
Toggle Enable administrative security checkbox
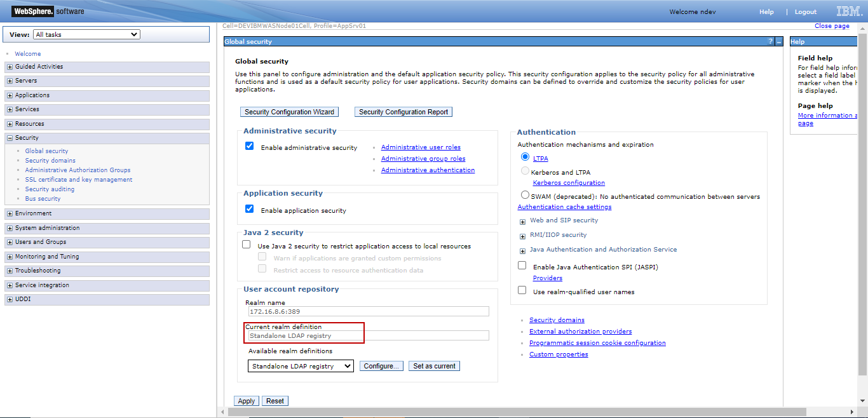249,146
